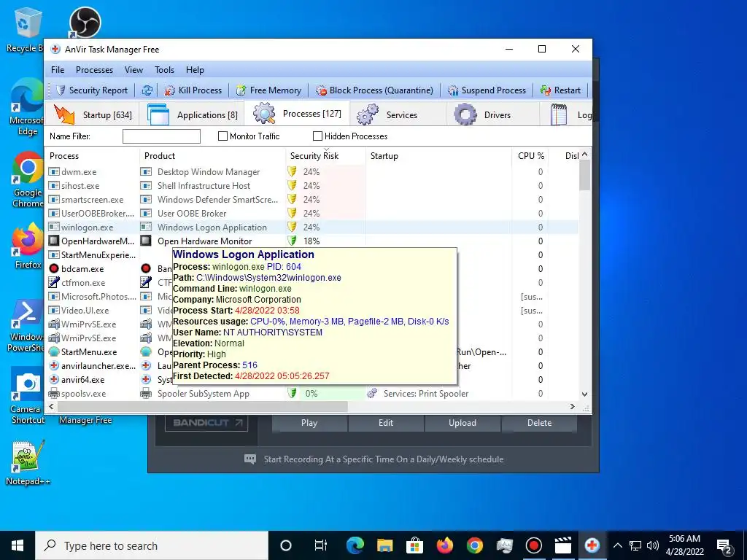Sort by the CPU % column header
Viewport: 747px width, 560px height.
[x=531, y=156]
